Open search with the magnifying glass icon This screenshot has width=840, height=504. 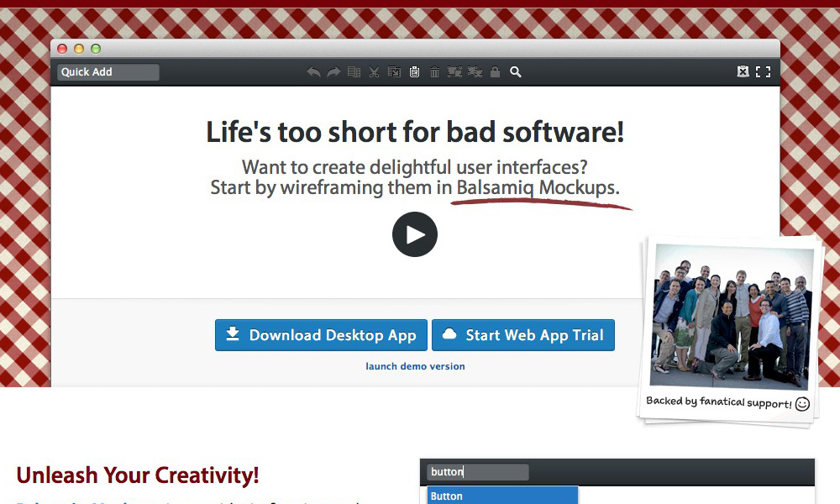tap(516, 71)
